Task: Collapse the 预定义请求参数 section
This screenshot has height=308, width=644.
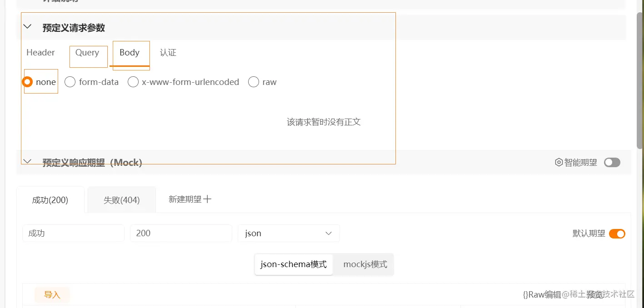Action: pyautogui.click(x=27, y=26)
